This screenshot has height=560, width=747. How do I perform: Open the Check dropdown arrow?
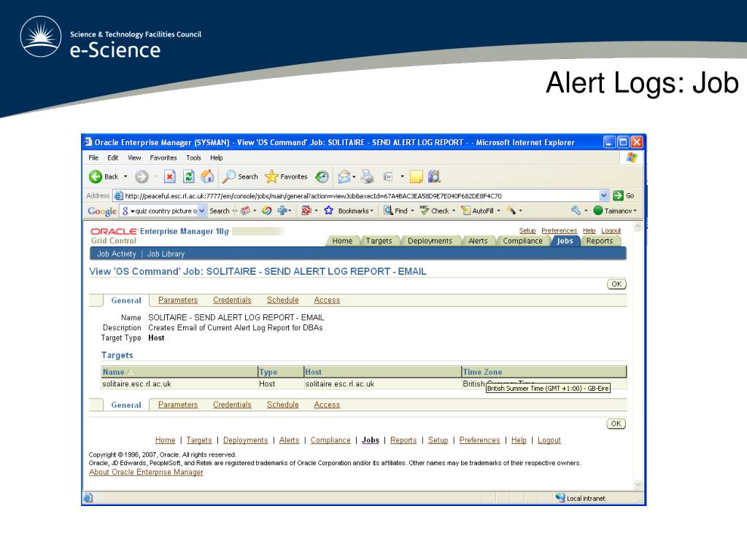(454, 211)
